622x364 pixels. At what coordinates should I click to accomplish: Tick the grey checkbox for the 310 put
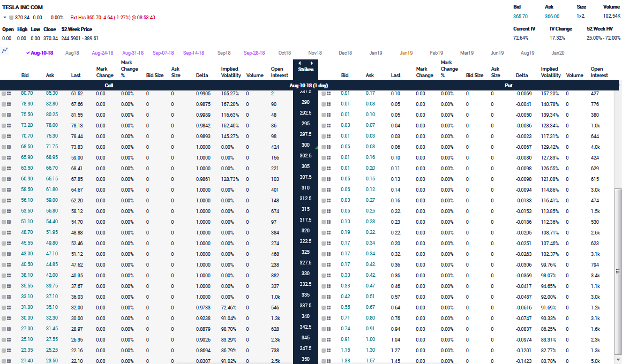[324, 190]
